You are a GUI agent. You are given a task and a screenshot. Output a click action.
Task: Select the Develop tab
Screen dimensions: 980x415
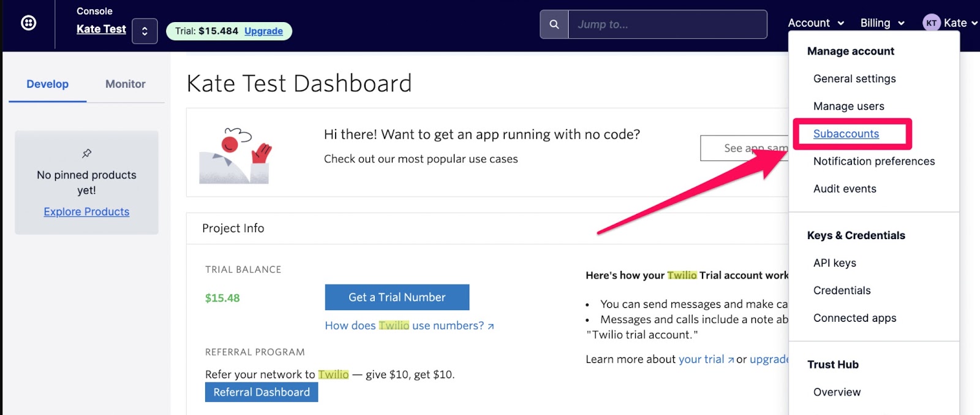click(48, 84)
